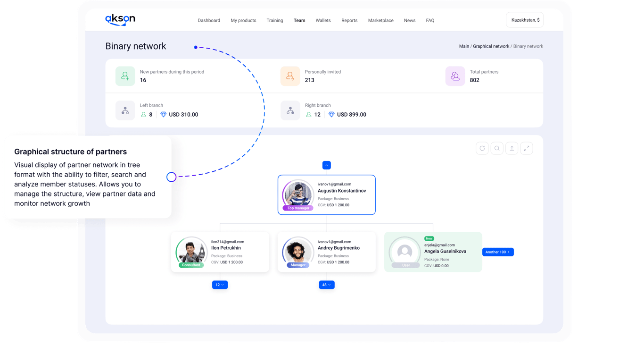Open the tree search tool
Viewport: 644px width, 347px height.
tap(497, 148)
